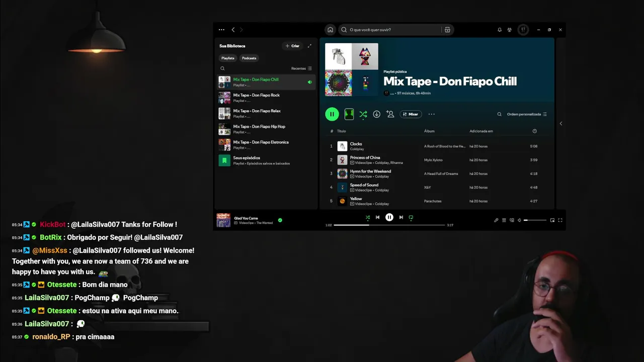This screenshot has width=644, height=362.
Task: Open playlist Mix Tape - Don Fiapo Relax
Action: click(267, 113)
